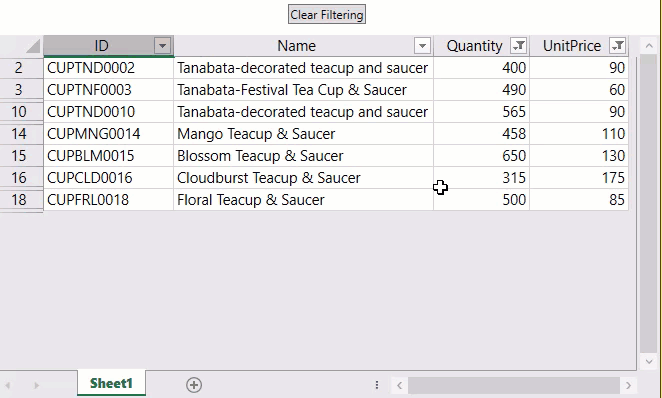662x398 pixels.
Task: Click the vertical scrollbar thumb
Action: click(648, 203)
